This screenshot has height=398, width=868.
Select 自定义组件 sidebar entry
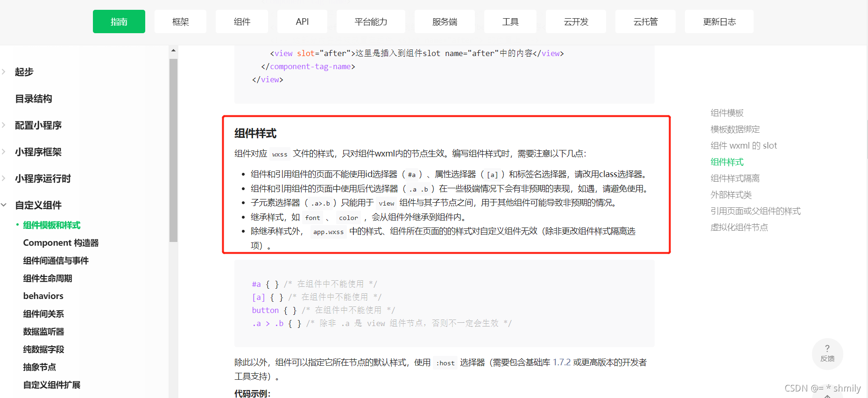tap(38, 205)
